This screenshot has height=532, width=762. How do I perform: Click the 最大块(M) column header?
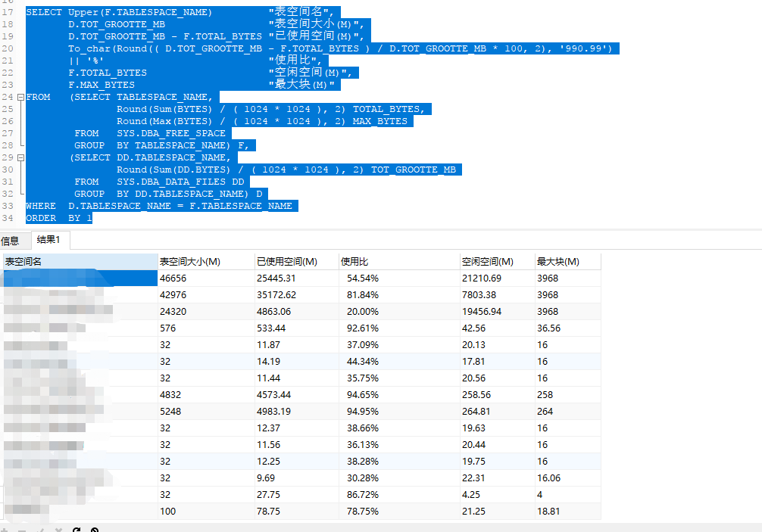(567, 262)
